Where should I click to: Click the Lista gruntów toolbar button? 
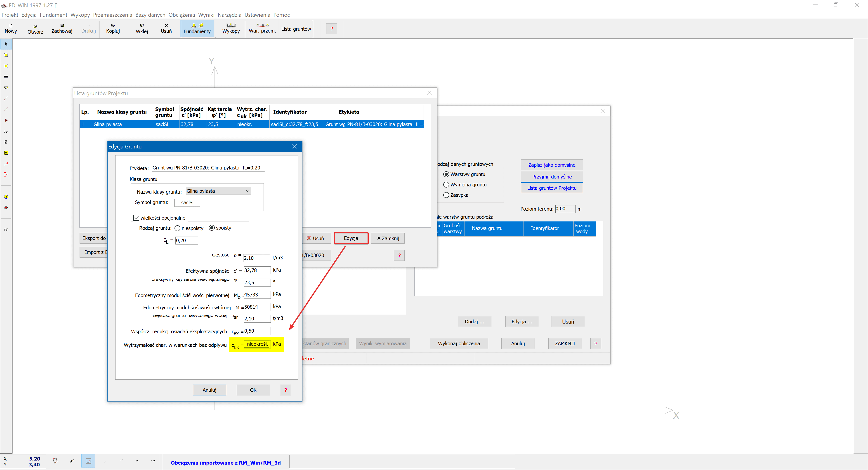click(296, 29)
